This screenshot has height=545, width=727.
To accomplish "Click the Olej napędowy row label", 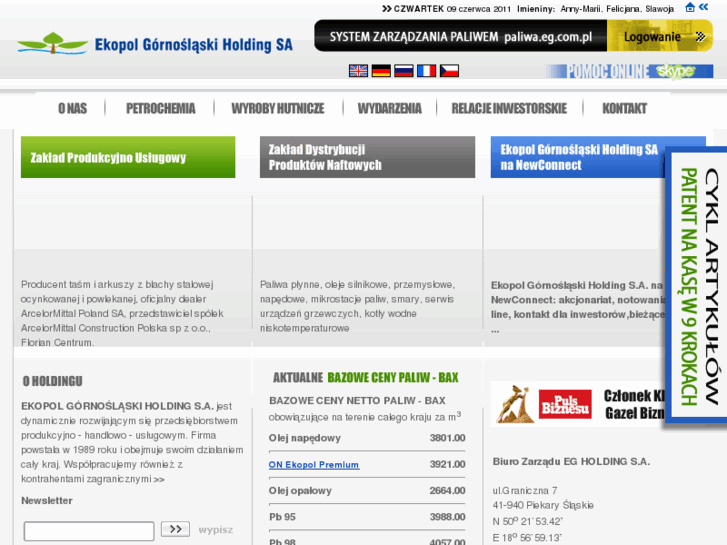I will click(x=305, y=438).
